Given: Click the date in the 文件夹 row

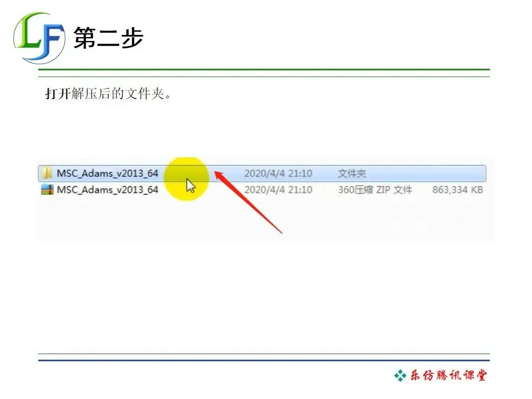Looking at the screenshot, I should 278,173.
